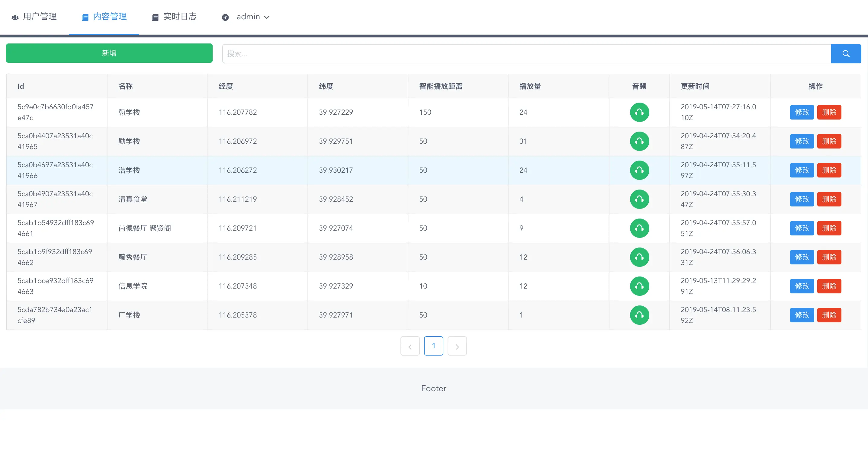The height and width of the screenshot is (460, 868).
Task: Click page number 1
Action: coord(433,346)
